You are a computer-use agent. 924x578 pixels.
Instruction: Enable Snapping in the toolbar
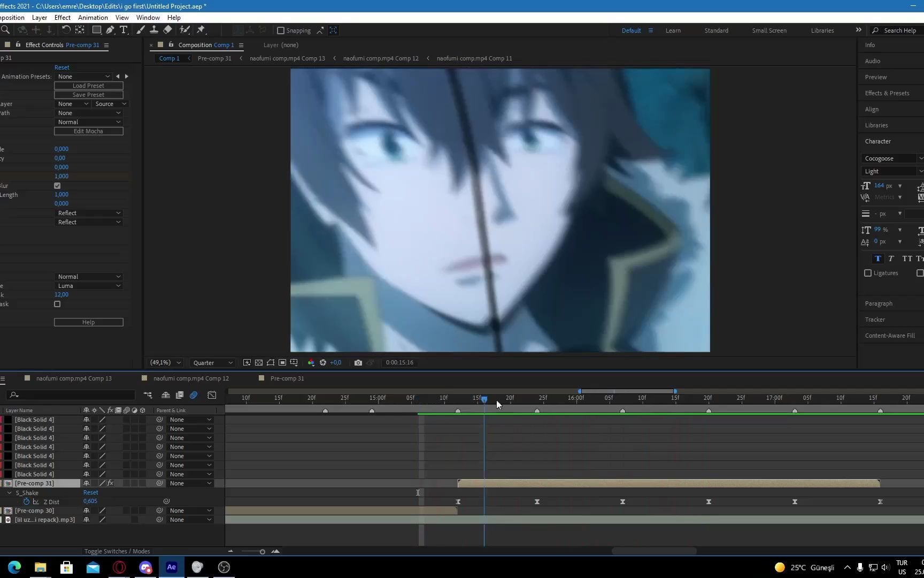click(281, 31)
